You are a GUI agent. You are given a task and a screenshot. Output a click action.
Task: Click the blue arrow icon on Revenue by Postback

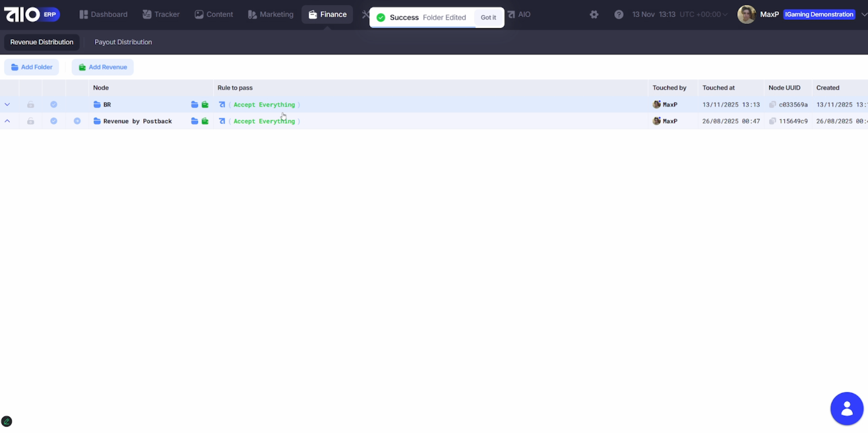click(x=77, y=122)
